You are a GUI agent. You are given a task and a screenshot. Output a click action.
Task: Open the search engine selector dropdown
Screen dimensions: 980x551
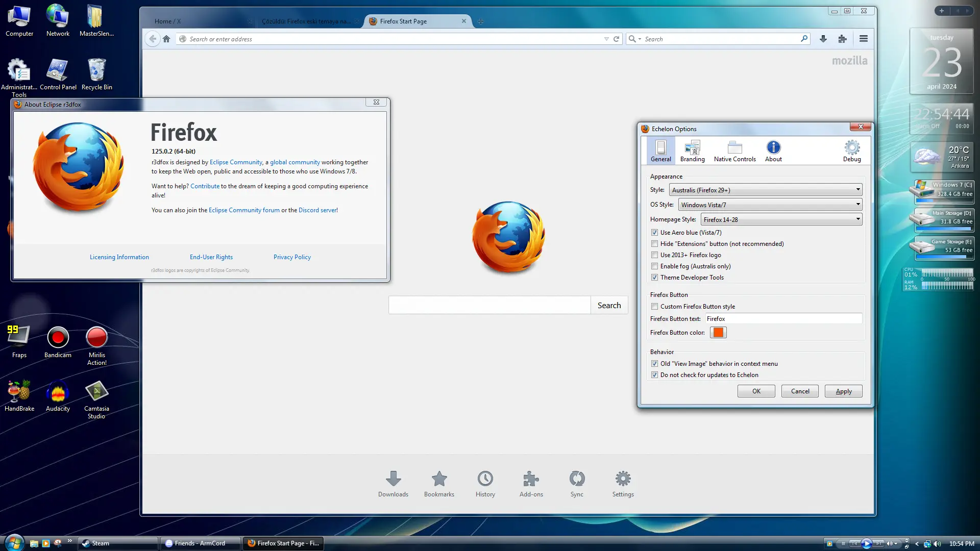point(634,39)
